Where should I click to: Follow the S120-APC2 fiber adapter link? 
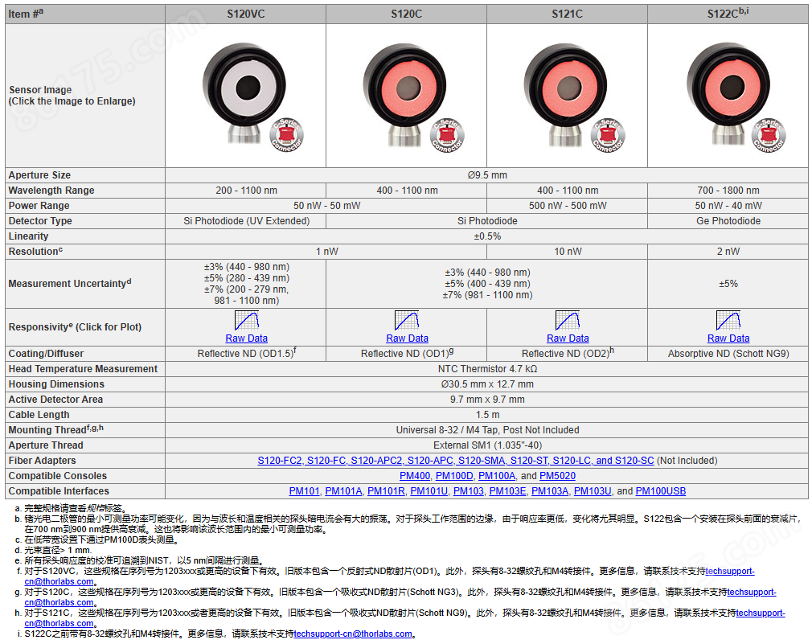click(376, 461)
